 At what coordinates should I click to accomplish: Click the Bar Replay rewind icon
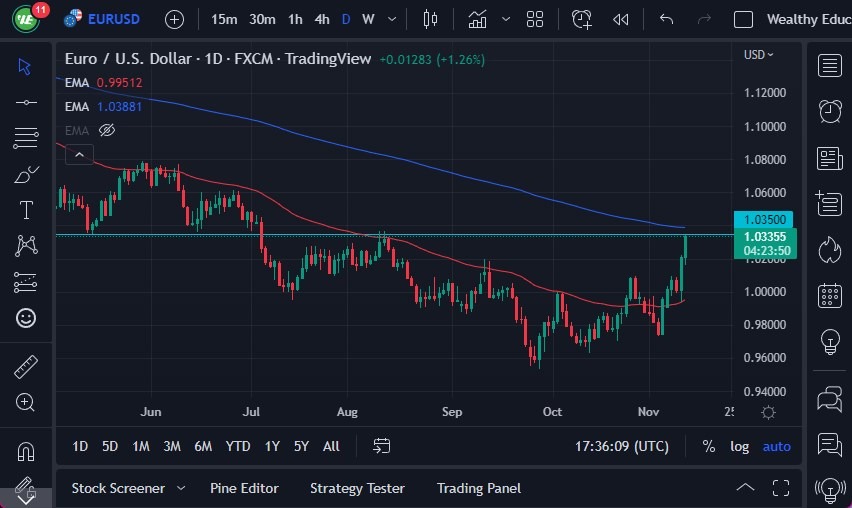pyautogui.click(x=621, y=19)
